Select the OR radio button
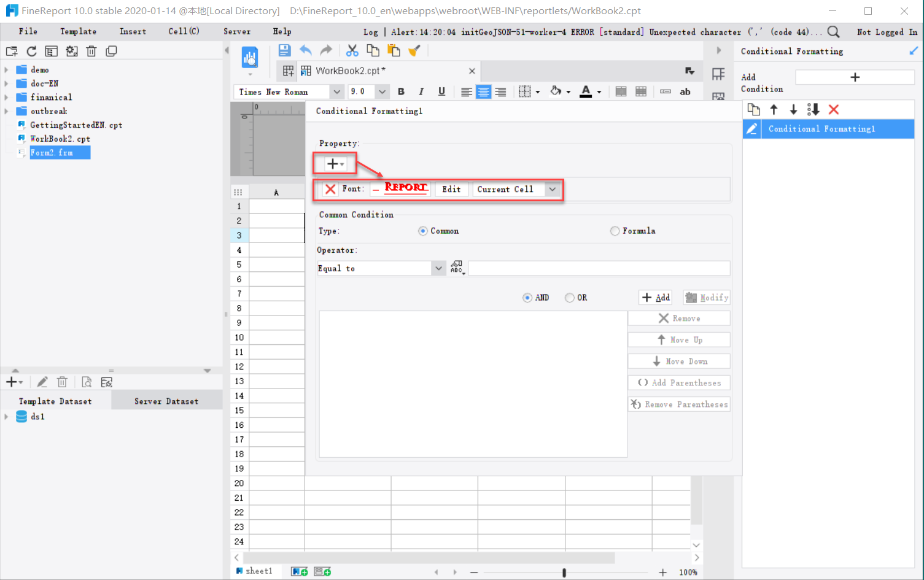The height and width of the screenshot is (580, 924). pos(569,297)
